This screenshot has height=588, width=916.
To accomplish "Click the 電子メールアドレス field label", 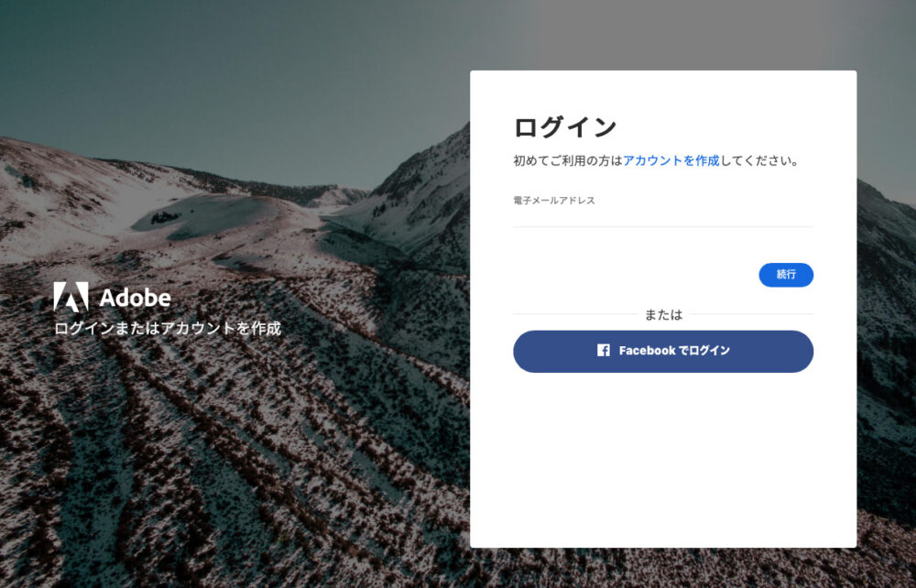I will coord(554,201).
